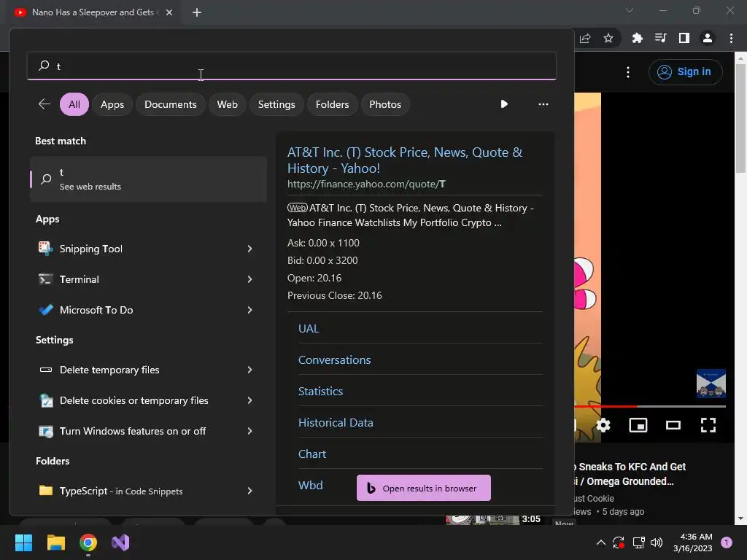Open AT&T Stock Price Yahoo title link
747x560 pixels.
[x=405, y=160]
